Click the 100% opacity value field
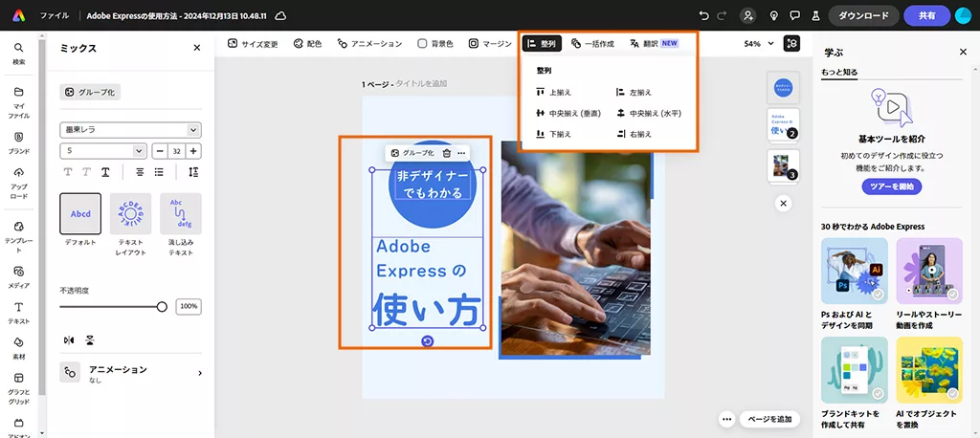 coord(189,307)
